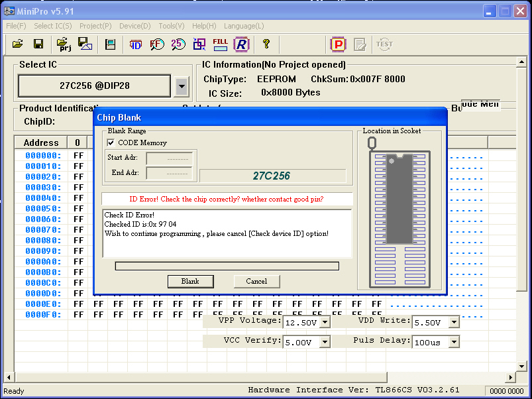This screenshot has width=532, height=399.
Task: Click the Start Adr input field
Action: click(170, 158)
